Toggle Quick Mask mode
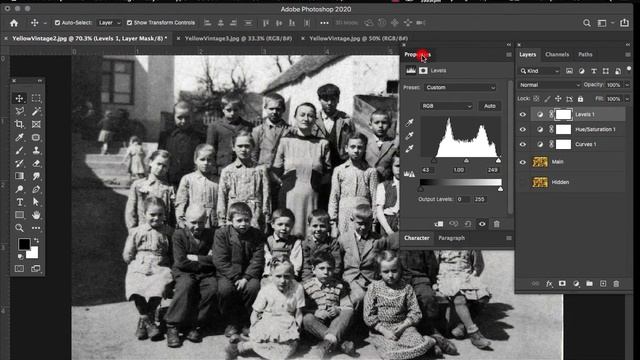This screenshot has width=640, height=360. coord(19,269)
